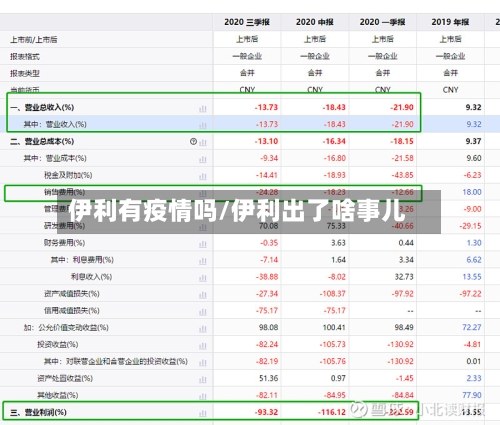Click the 报表类型 row label
This screenshot has height=425, width=500.
coord(25,74)
